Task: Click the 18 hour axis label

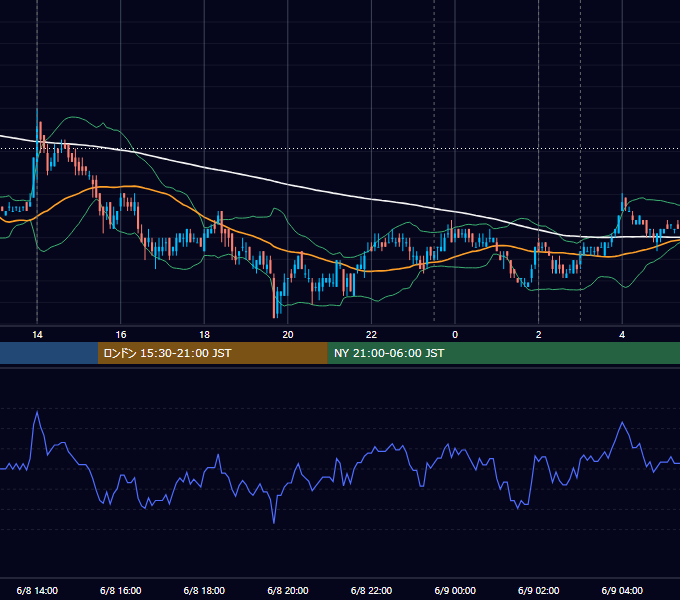Action: point(204,335)
